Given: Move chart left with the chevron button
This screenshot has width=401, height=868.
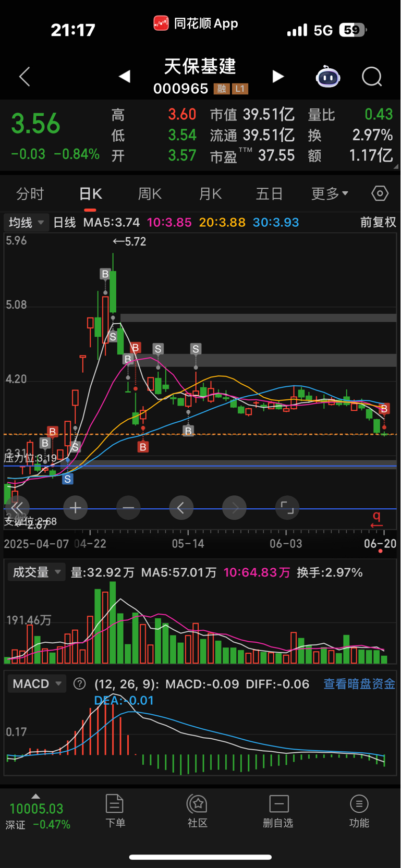Looking at the screenshot, I should point(181,508).
